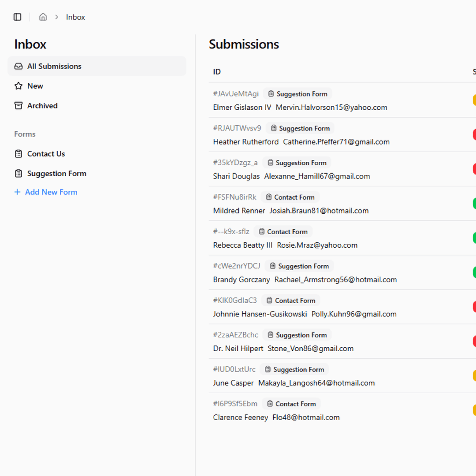Open Clarence Feeney's submission #I6P9Sf5Ebm

point(235,404)
